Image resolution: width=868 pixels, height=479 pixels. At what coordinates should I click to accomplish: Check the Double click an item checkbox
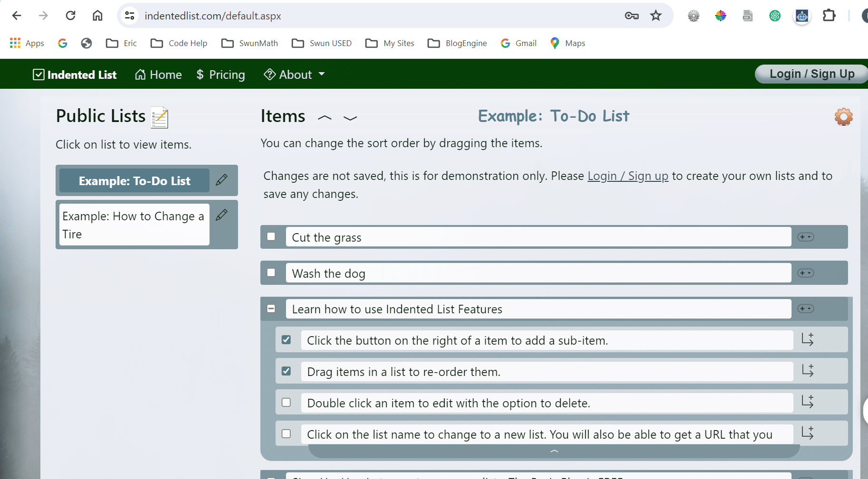tap(286, 403)
